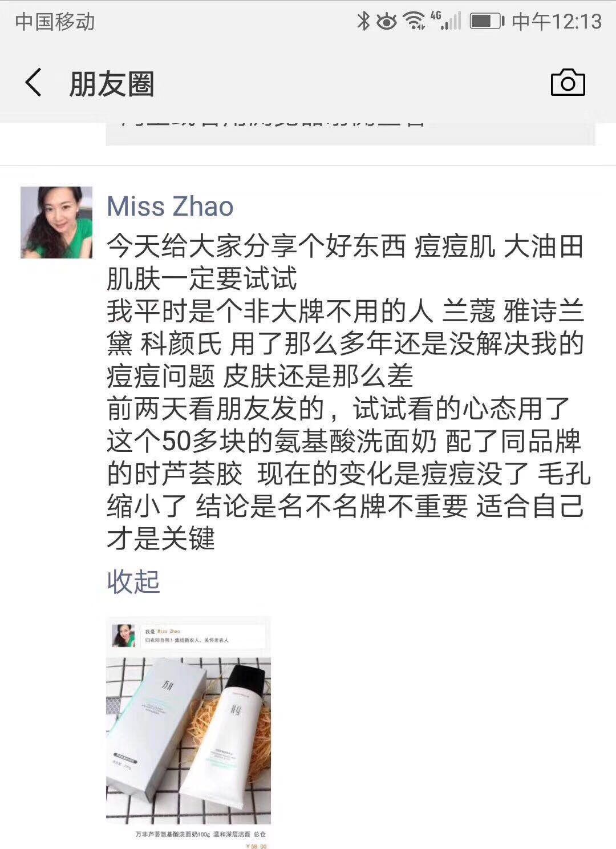The image size is (616, 849).
Task: Tap the back arrow in header
Action: 34,82
